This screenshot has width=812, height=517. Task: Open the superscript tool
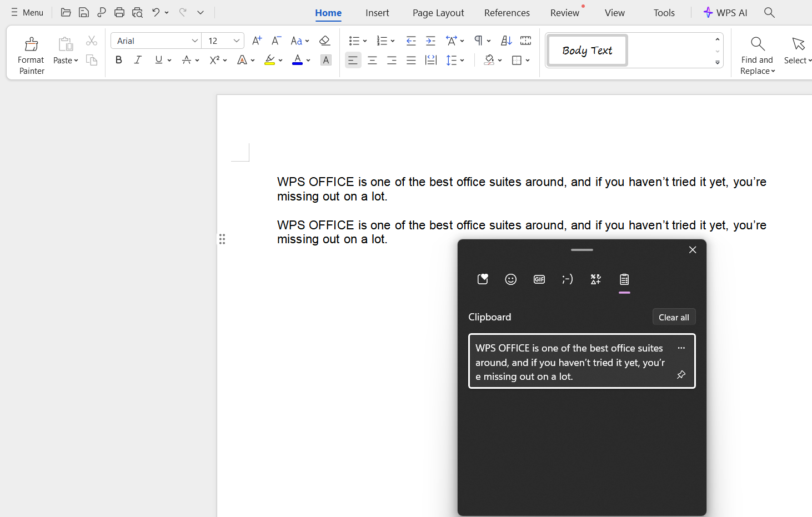pos(214,59)
